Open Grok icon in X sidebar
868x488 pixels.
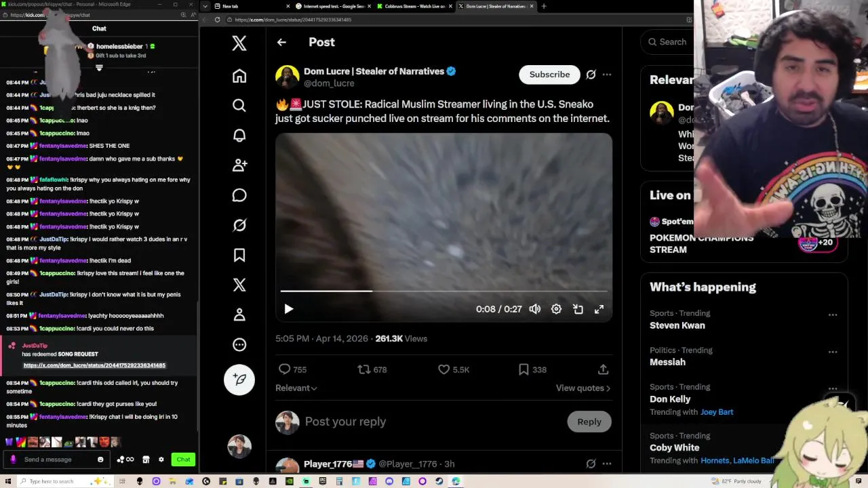tap(239, 225)
